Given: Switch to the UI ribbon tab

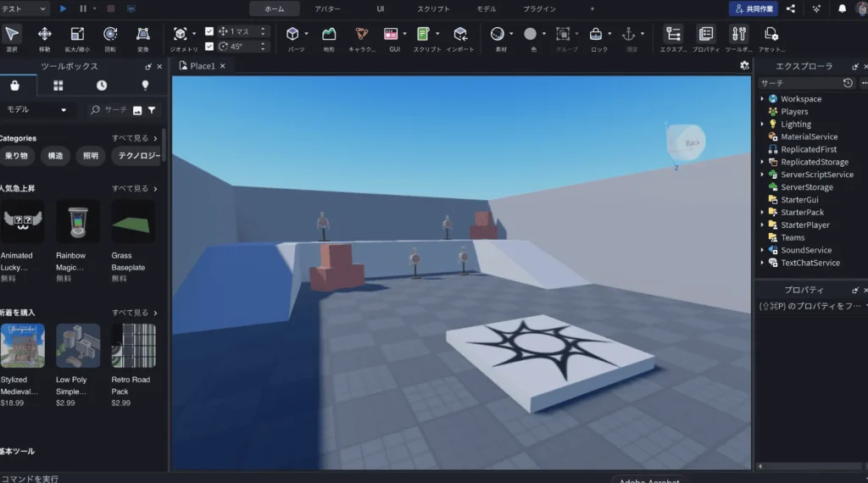Looking at the screenshot, I should 381,8.
